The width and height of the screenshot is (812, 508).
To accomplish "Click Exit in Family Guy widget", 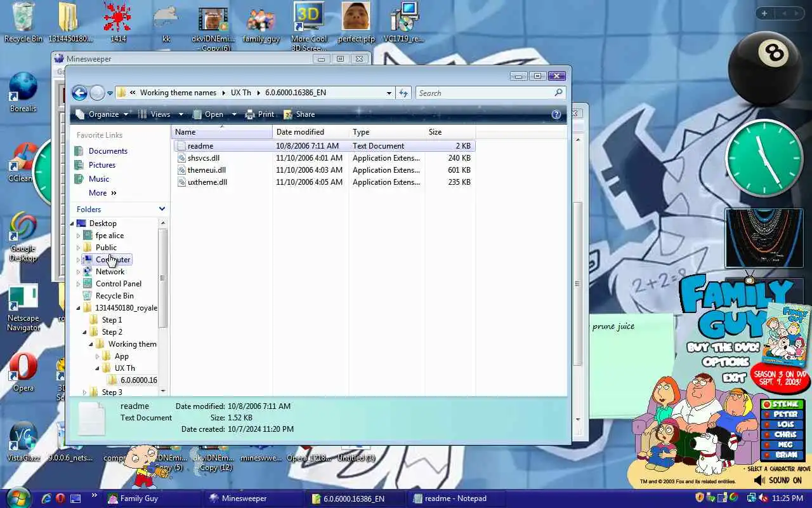I will [734, 378].
